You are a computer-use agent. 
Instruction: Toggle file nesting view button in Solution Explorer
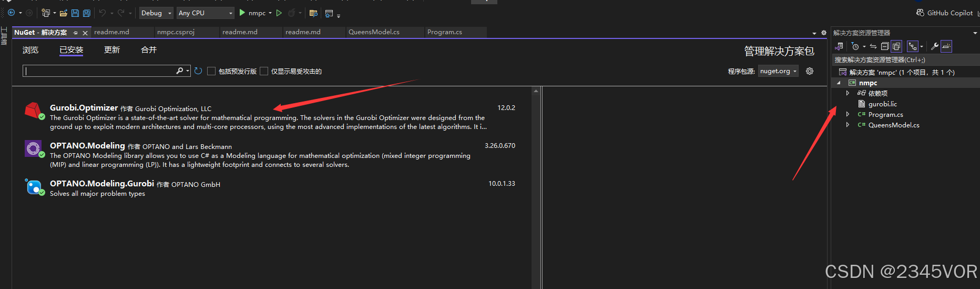(x=912, y=46)
